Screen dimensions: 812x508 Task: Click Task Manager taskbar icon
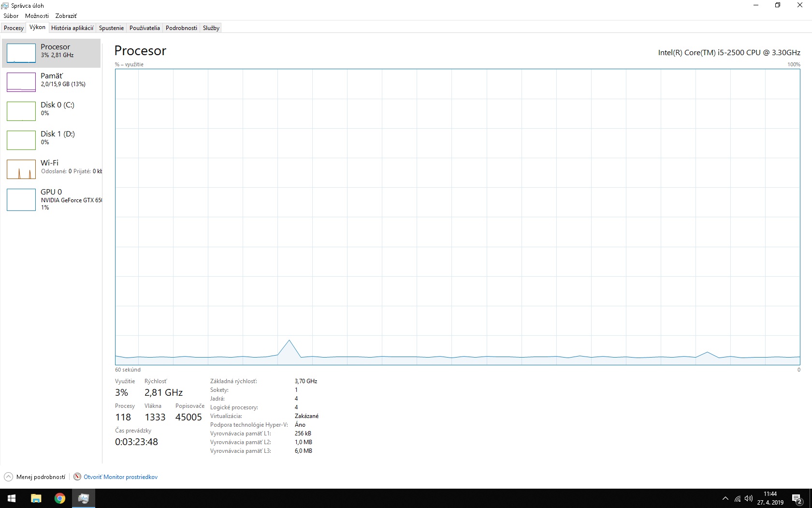click(84, 498)
